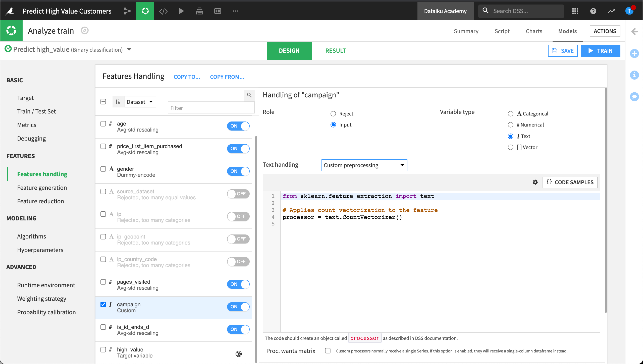Choose the Categorical variable type

(511, 114)
